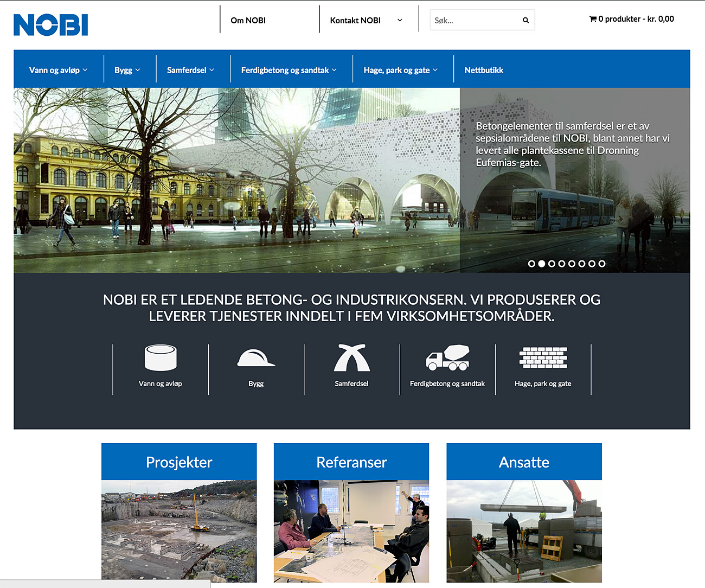Open the Prosjekter heading
The height and width of the screenshot is (588, 705).
179,462
